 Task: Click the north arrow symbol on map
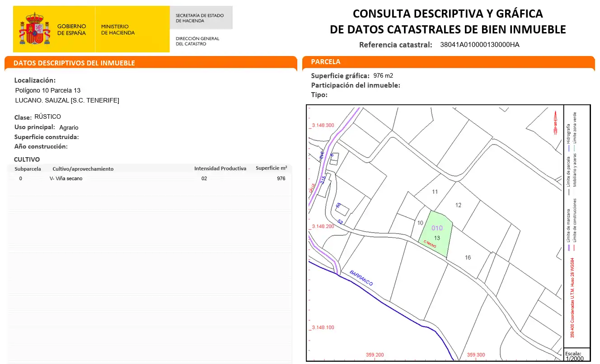tap(556, 123)
